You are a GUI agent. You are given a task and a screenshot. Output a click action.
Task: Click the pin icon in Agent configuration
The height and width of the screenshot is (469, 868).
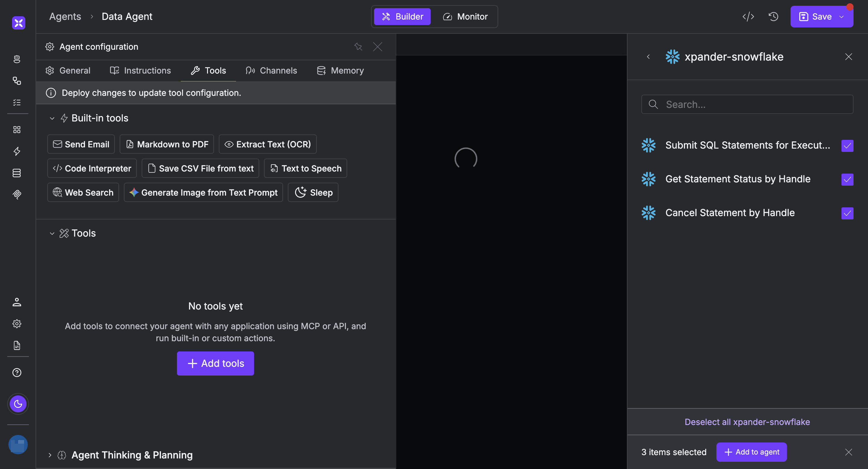(x=358, y=46)
